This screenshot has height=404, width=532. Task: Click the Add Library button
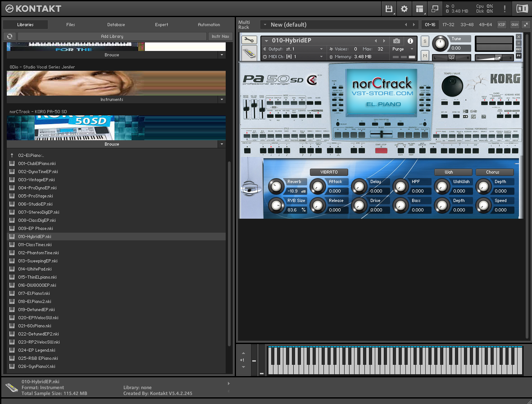coord(112,37)
